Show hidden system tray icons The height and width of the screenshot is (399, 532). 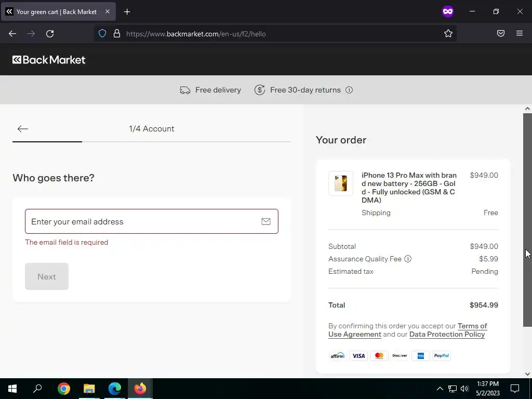click(x=440, y=389)
